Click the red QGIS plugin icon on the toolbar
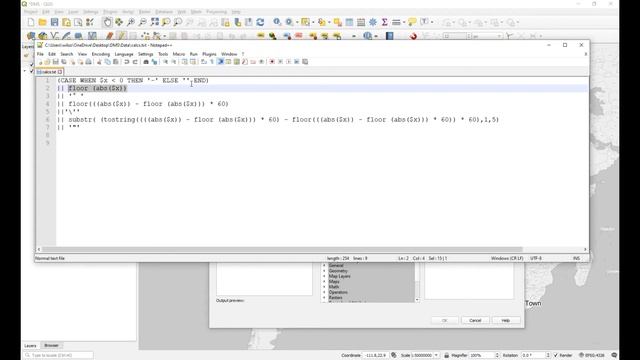Viewport: 640px width, 360px height. click(x=413, y=36)
